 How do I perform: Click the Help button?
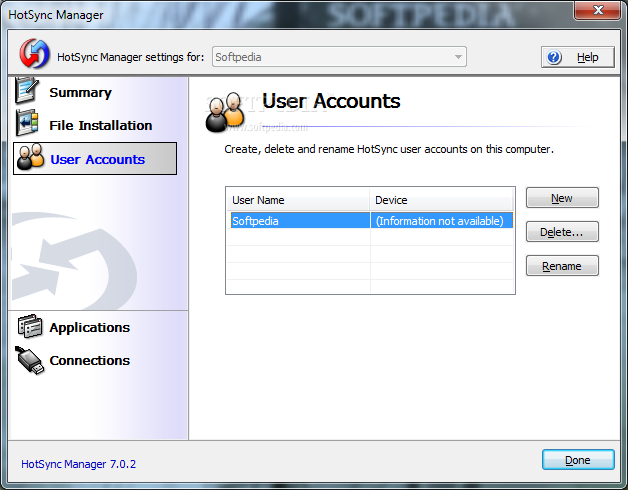point(578,57)
